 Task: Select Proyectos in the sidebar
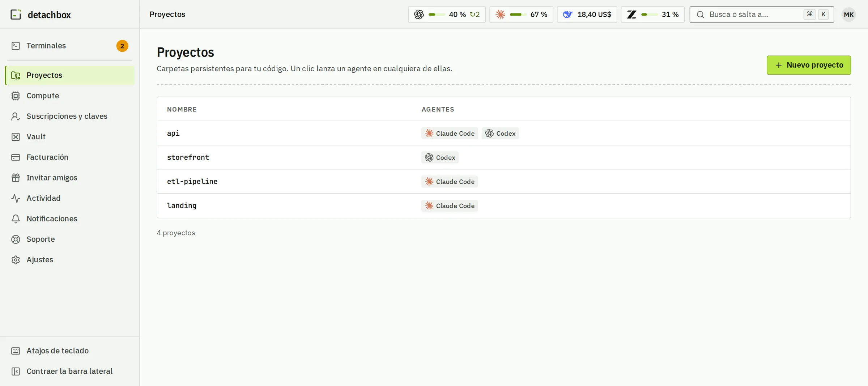click(70, 75)
